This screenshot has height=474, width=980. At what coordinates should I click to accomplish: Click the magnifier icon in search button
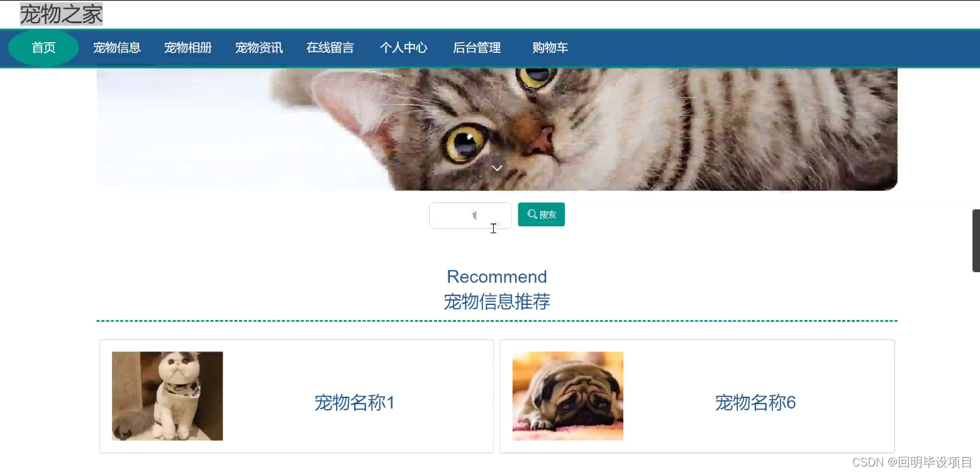pos(532,214)
